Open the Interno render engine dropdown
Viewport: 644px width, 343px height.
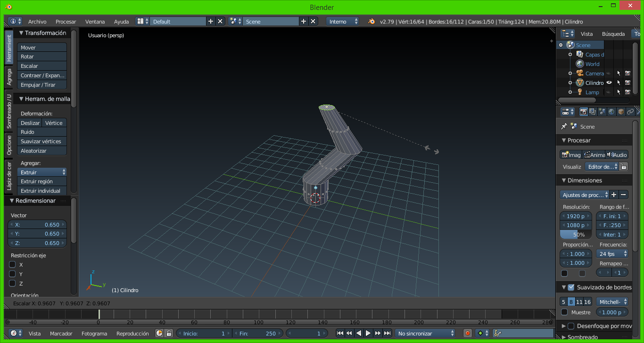click(x=343, y=22)
